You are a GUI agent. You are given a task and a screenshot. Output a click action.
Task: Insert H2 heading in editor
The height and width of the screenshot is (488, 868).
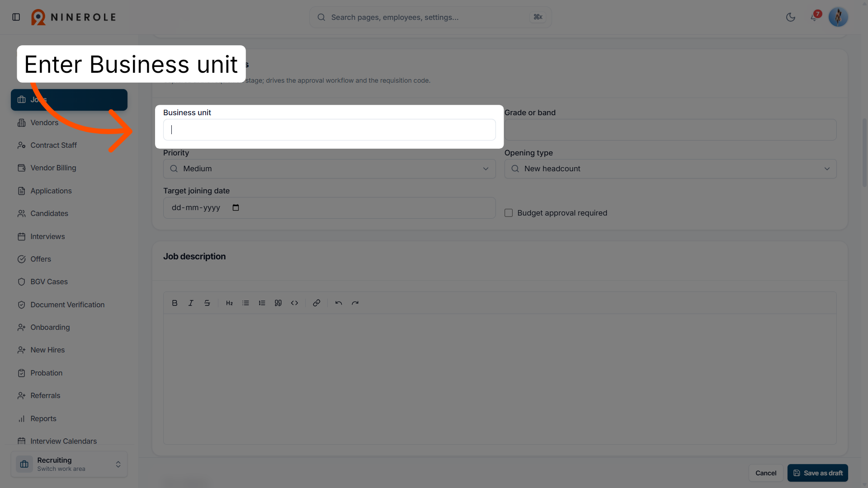click(x=229, y=303)
